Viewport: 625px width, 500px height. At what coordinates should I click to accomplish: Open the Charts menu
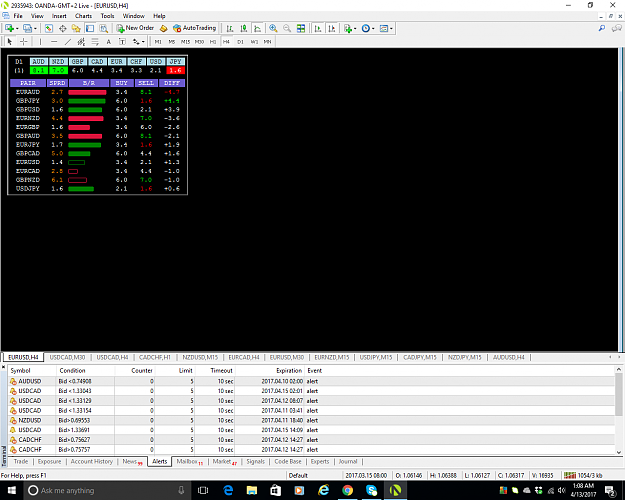[83, 16]
